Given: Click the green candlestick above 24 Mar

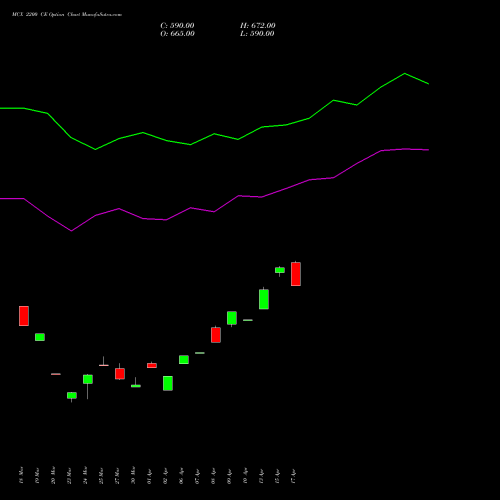Looking at the screenshot, I should click(x=88, y=379).
